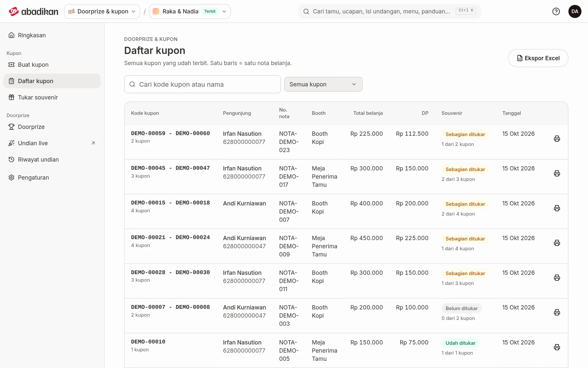Image resolution: width=588 pixels, height=368 pixels.
Task: Click phone number 628000000047 in NOTA-DEMO-009 row
Action: click(x=244, y=246)
